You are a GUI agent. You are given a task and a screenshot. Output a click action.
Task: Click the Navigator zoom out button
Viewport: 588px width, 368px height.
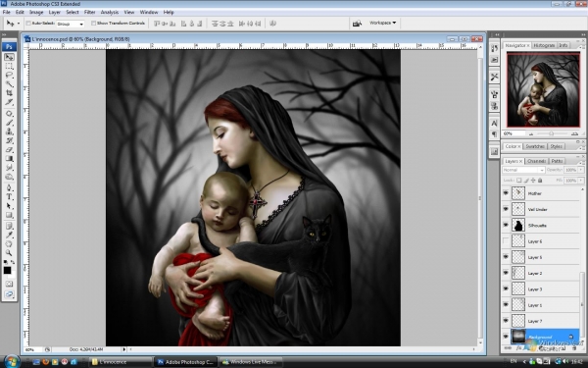pyautogui.click(x=531, y=133)
